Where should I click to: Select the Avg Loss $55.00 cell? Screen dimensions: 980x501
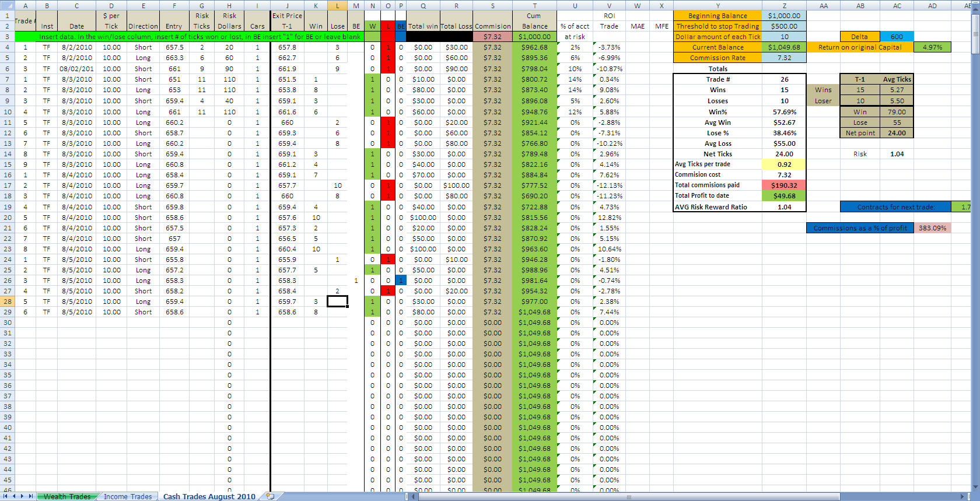(784, 143)
